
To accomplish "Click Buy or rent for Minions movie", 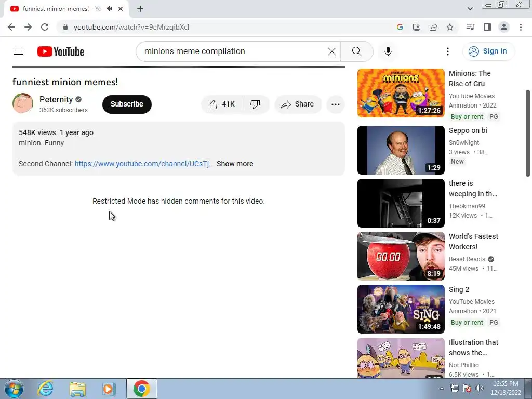I will tap(467, 117).
